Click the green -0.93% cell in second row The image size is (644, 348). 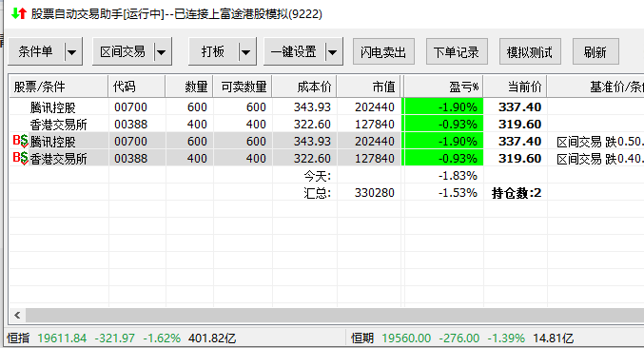[443, 124]
